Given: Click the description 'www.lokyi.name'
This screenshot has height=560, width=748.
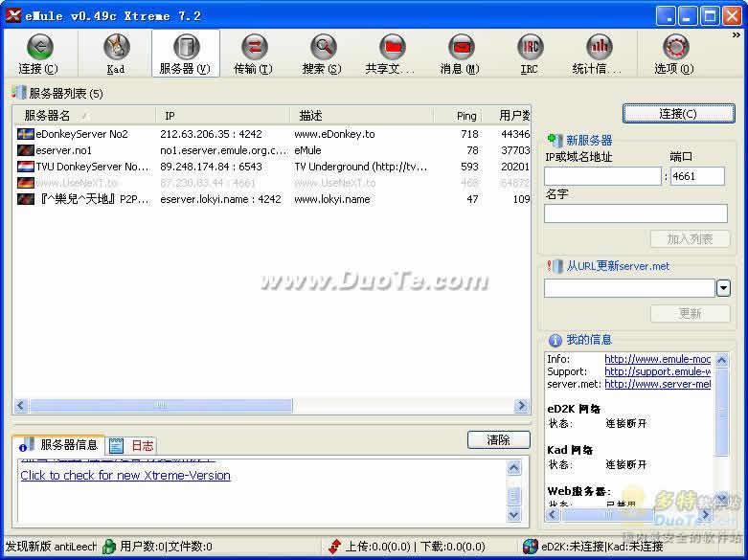Looking at the screenshot, I should (332, 199).
